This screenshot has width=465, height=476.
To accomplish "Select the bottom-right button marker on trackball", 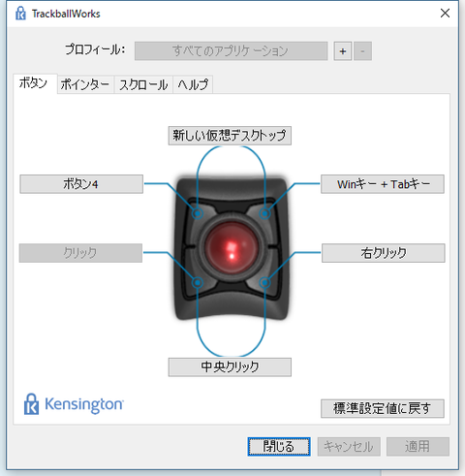I will (x=264, y=282).
